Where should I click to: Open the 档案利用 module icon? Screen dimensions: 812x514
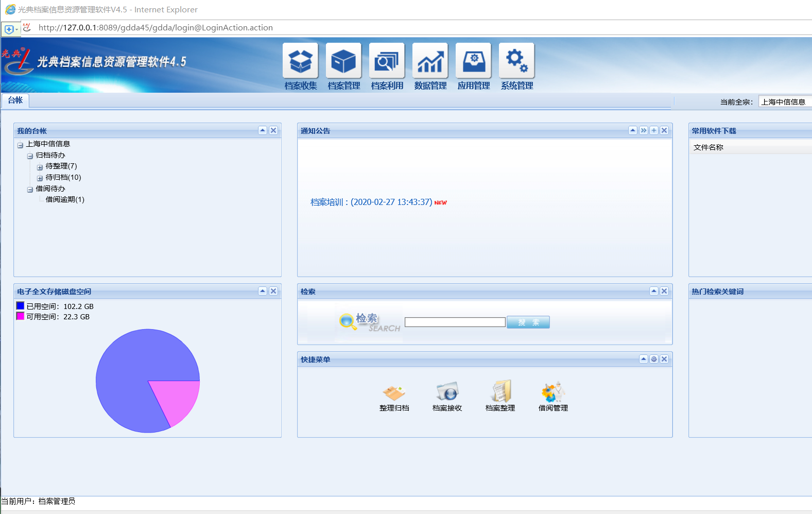pyautogui.click(x=387, y=61)
